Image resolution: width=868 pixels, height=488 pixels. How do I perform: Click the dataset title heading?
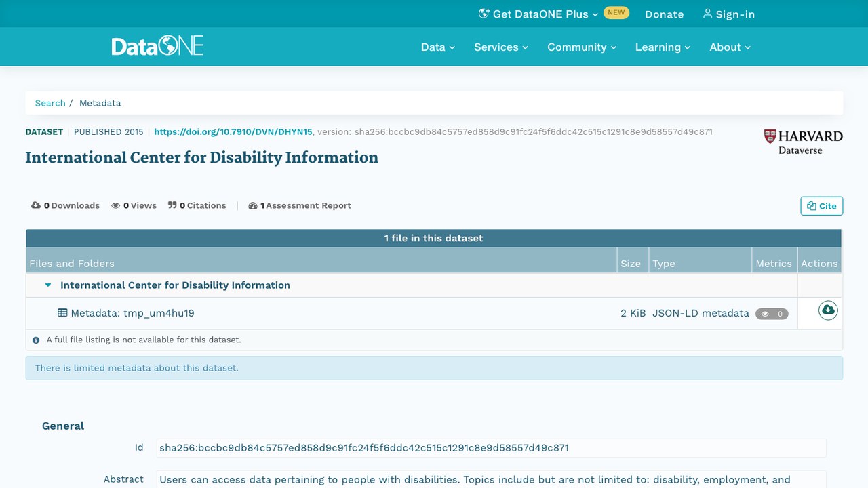[x=202, y=157]
